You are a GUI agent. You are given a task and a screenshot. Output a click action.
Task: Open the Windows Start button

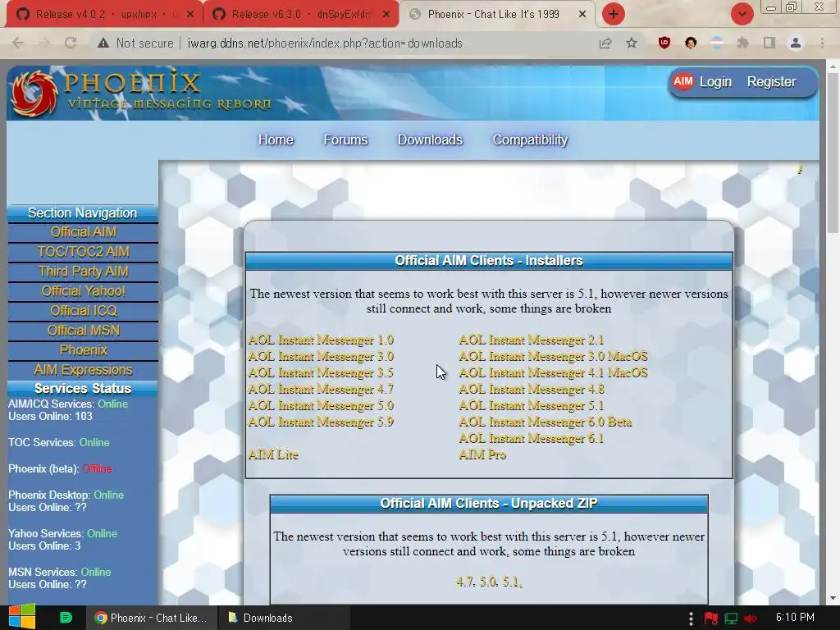tap(22, 617)
